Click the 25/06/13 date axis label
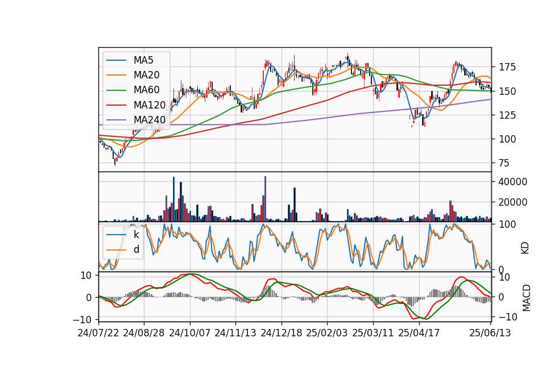This screenshot has width=546, height=392. (490, 333)
